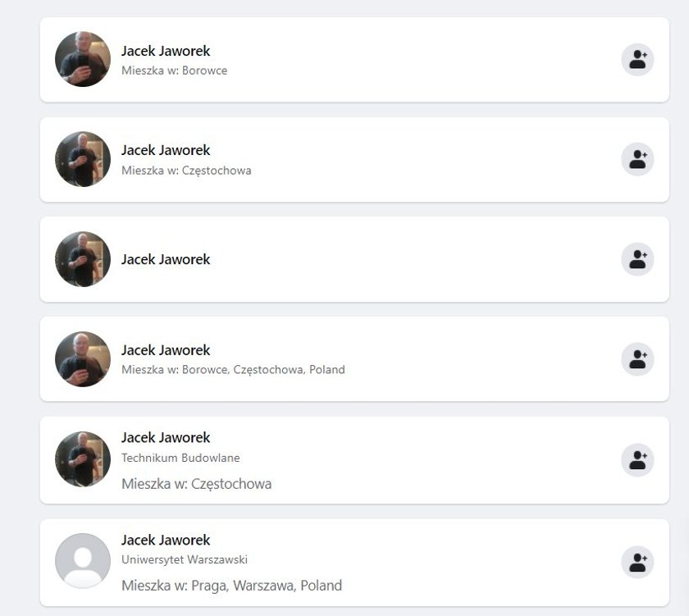Open default avatar of Uniwersytet Warszawski result
Image resolution: width=689 pixels, height=616 pixels.
coord(83,561)
